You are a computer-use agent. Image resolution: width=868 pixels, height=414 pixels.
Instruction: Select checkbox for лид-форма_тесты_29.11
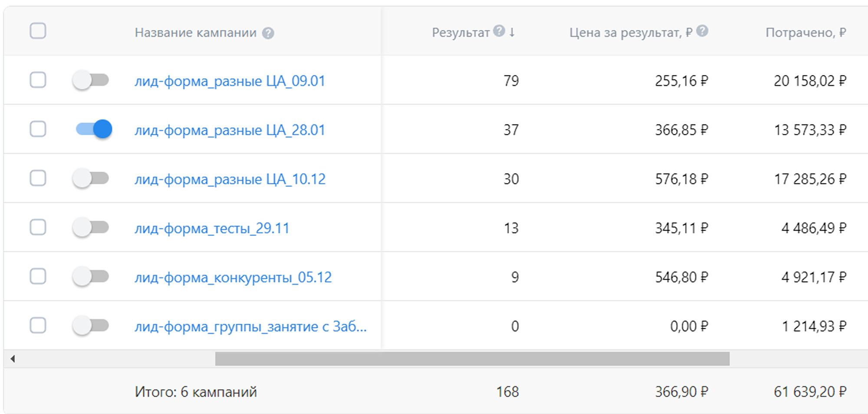(x=38, y=227)
